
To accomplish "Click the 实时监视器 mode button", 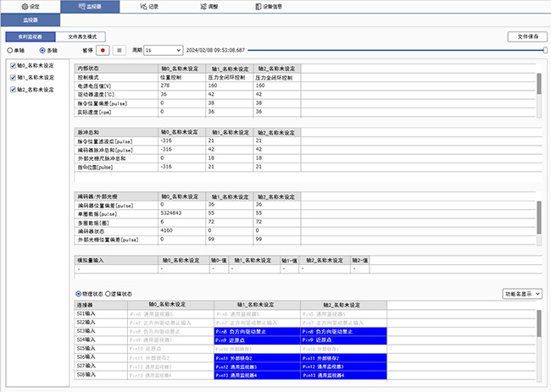I will point(30,37).
